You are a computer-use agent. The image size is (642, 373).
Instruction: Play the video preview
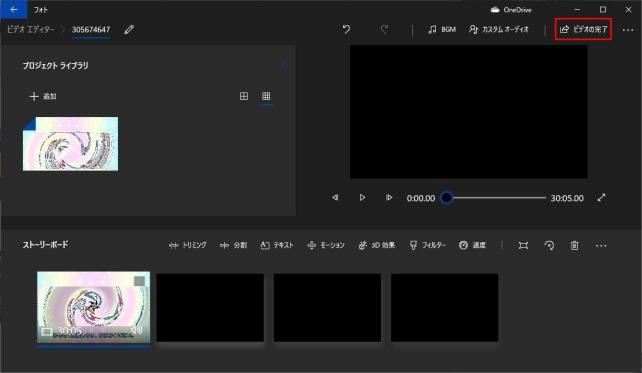click(x=362, y=197)
